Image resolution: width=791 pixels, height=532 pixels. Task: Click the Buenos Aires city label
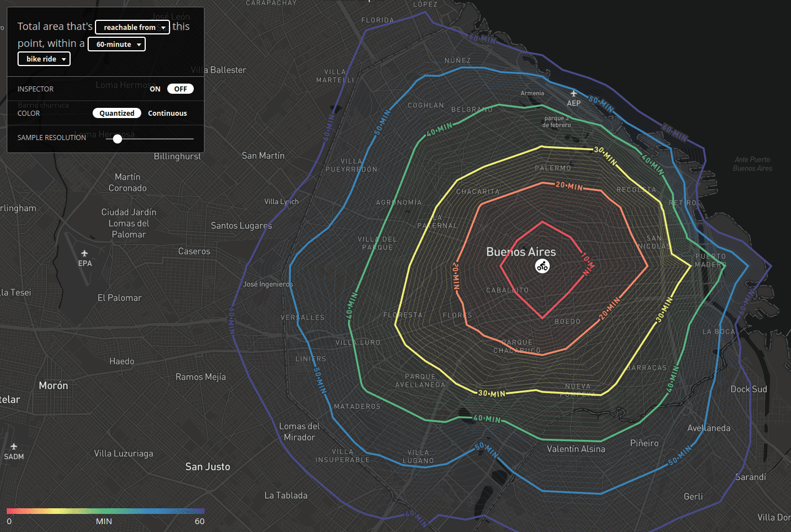[x=520, y=251]
